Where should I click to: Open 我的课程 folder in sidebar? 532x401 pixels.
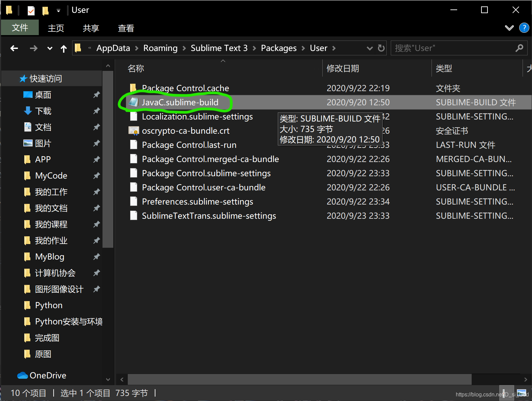pos(51,224)
